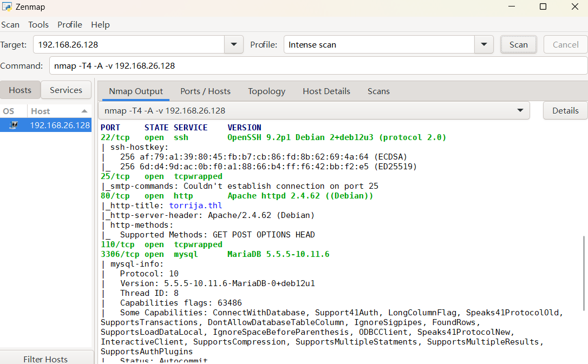
Task: Click the Target input field
Action: pos(129,44)
